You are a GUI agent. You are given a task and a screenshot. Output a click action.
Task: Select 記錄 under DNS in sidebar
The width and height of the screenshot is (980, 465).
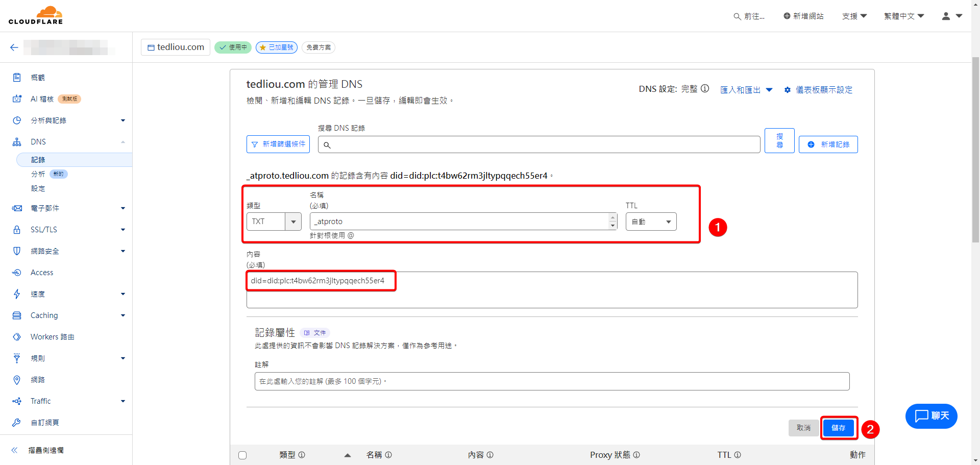(38, 160)
